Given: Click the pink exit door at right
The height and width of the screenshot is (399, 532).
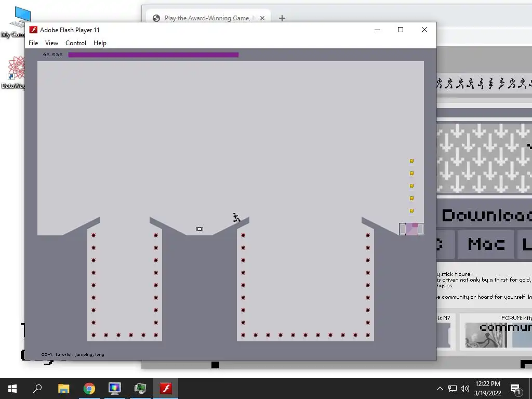Looking at the screenshot, I should pos(411,229).
